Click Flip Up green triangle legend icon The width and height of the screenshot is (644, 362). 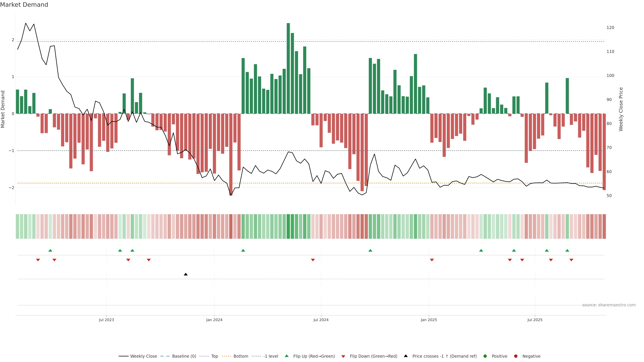click(x=287, y=356)
